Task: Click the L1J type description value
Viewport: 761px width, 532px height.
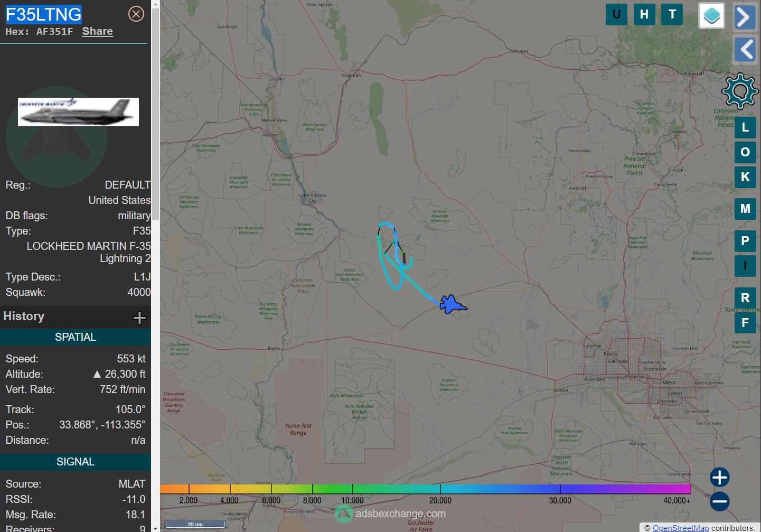Action: pyautogui.click(x=142, y=277)
